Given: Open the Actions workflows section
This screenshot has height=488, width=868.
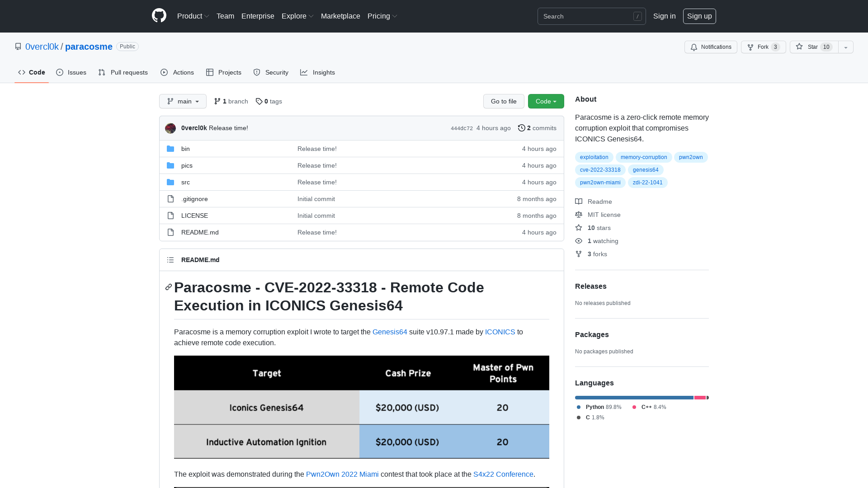Looking at the screenshot, I should pos(177,72).
